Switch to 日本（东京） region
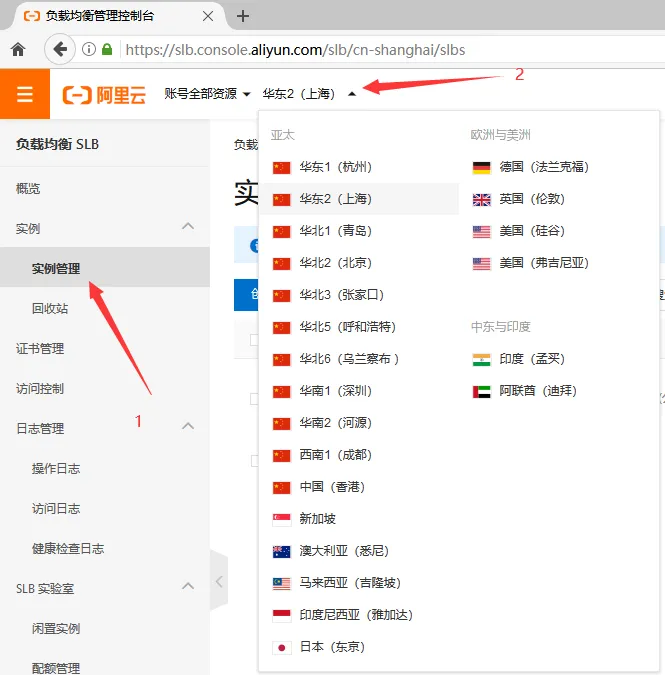Screen dimensions: 665x675 tap(359, 647)
